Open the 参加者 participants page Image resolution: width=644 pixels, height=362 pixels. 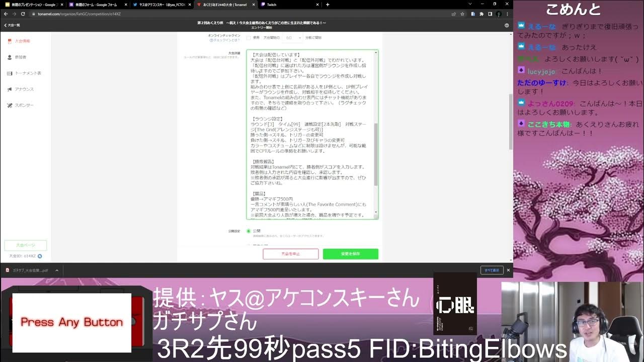click(x=20, y=57)
